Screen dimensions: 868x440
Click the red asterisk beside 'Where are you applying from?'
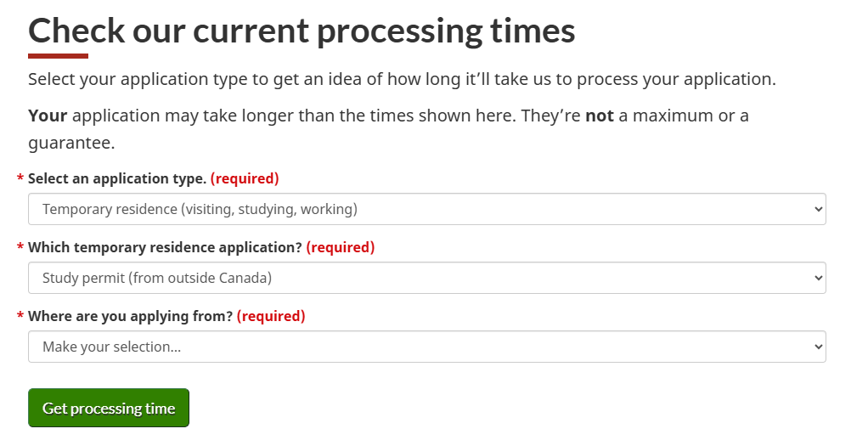20,318
